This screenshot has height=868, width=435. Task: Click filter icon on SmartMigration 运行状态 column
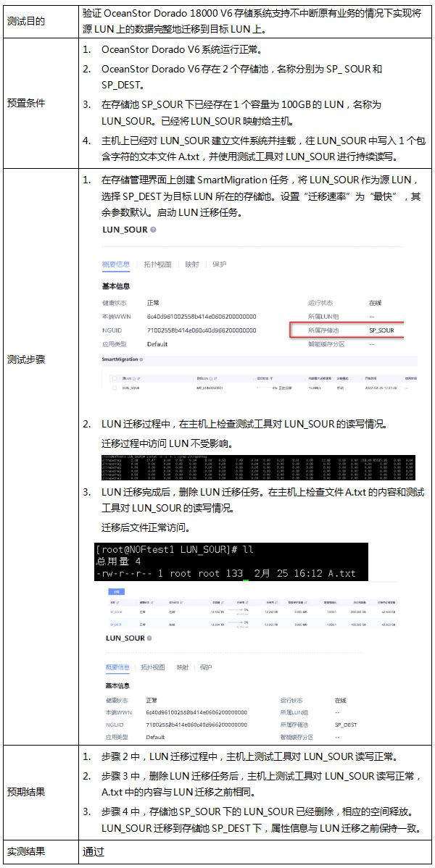pos(273,379)
